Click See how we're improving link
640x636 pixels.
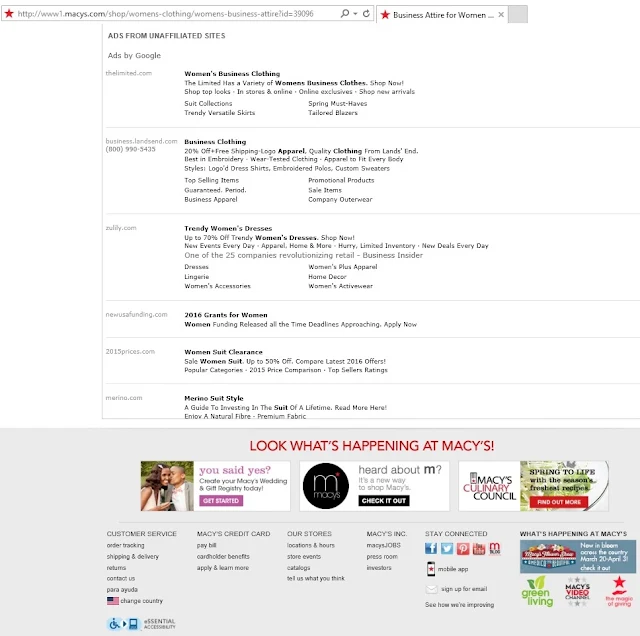pos(459,605)
